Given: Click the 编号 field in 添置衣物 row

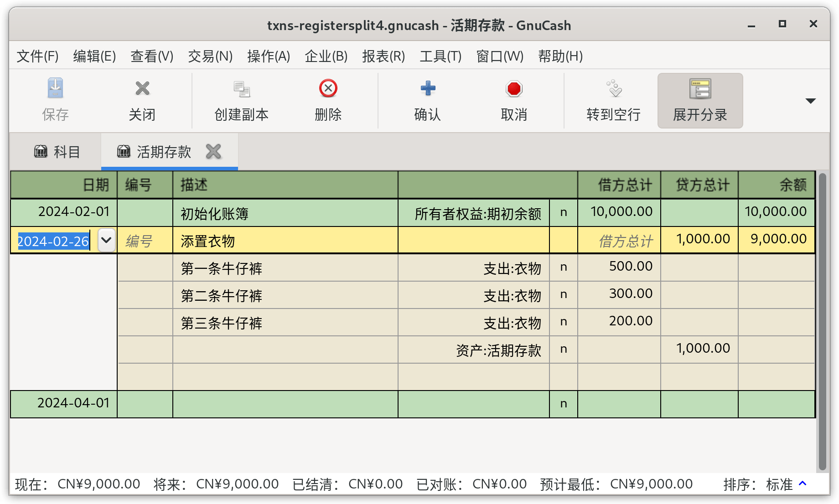Looking at the screenshot, I should tap(145, 241).
